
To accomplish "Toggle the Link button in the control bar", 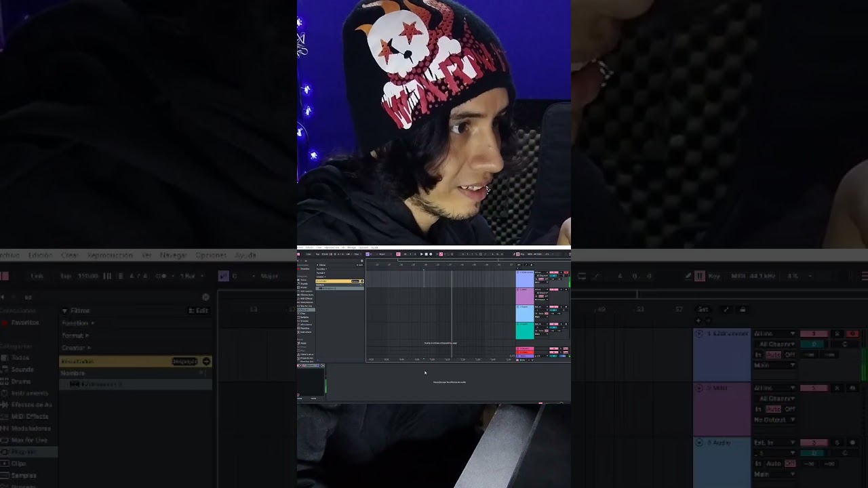I will (309, 254).
